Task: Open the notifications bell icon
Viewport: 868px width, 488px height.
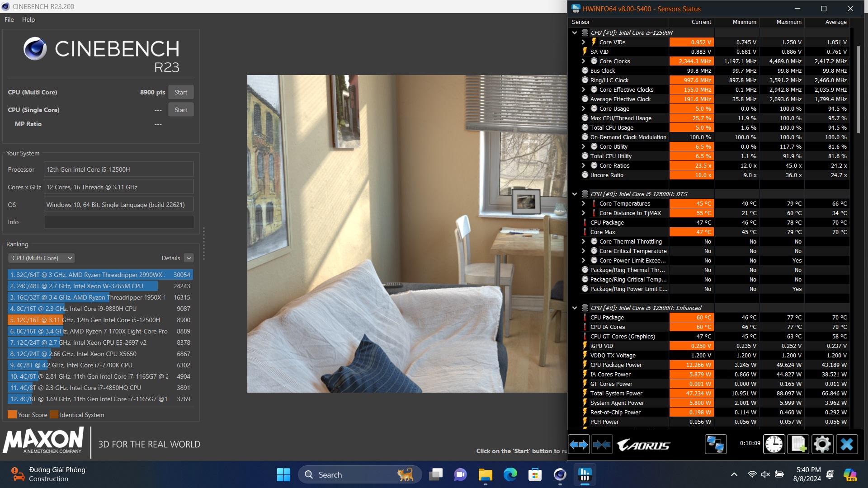Action: (x=830, y=474)
